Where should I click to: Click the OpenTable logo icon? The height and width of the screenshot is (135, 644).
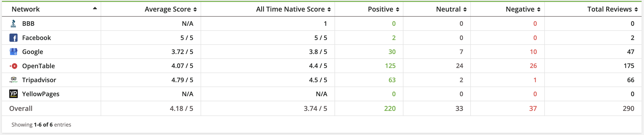click(13, 66)
